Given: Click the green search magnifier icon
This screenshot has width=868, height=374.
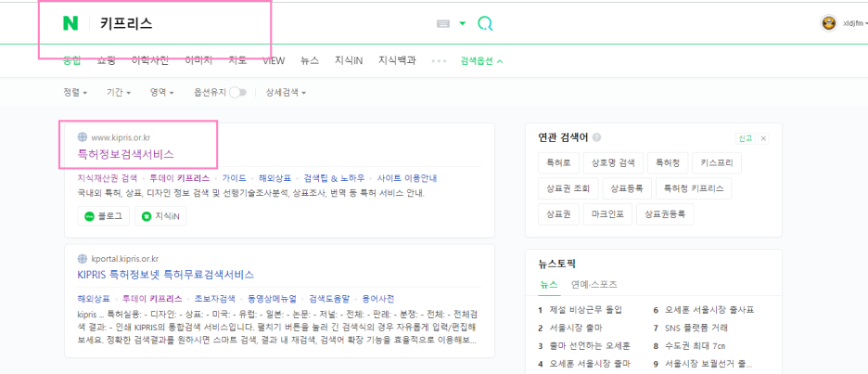Looking at the screenshot, I should pyautogui.click(x=485, y=23).
